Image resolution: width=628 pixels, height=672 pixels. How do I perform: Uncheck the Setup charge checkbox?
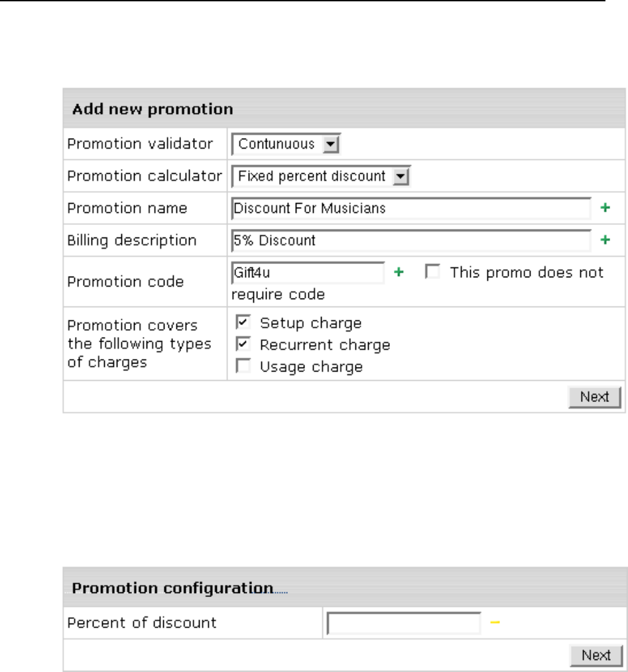click(x=243, y=323)
